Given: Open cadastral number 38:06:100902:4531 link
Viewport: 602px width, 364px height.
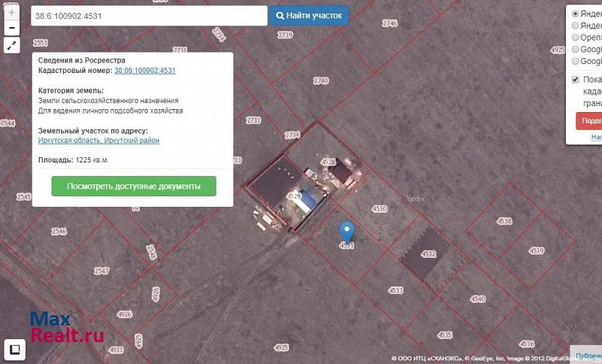Looking at the screenshot, I should click(144, 71).
